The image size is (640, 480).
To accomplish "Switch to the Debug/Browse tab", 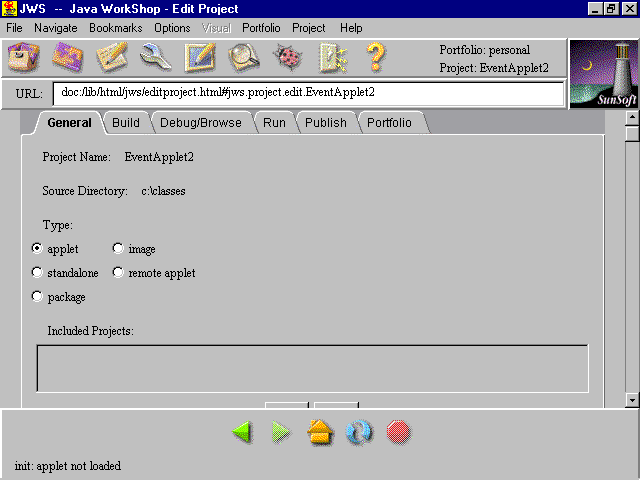I will click(x=200, y=122).
